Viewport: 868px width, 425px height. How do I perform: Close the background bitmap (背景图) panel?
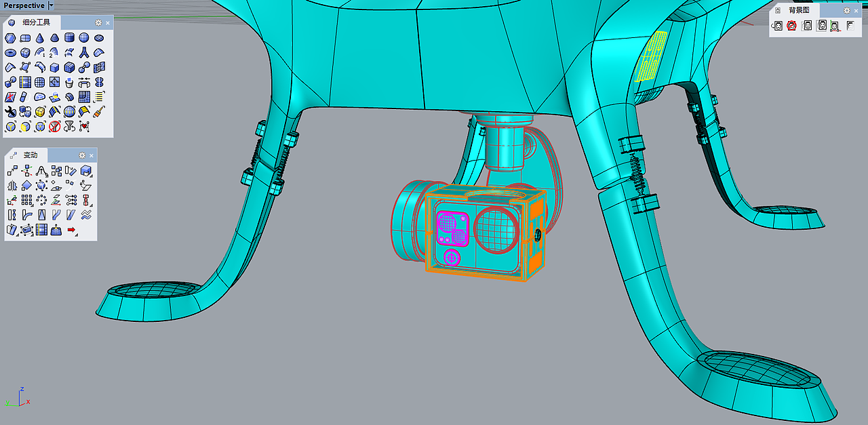[x=856, y=10]
